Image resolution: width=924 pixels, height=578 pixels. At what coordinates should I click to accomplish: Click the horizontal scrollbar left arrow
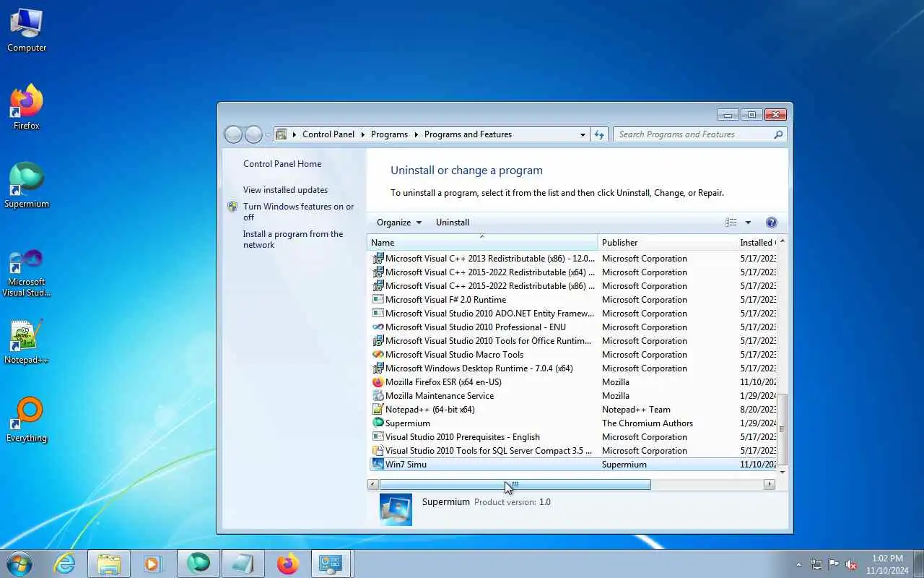pos(373,484)
